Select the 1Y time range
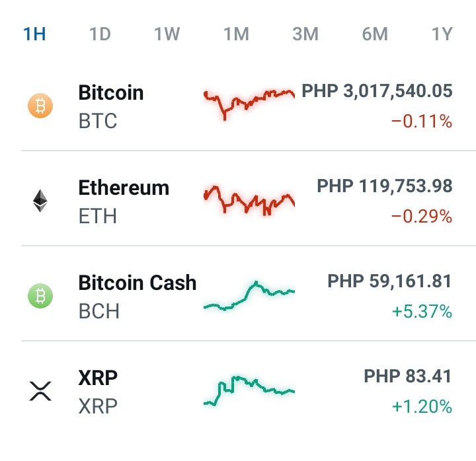 [x=442, y=34]
